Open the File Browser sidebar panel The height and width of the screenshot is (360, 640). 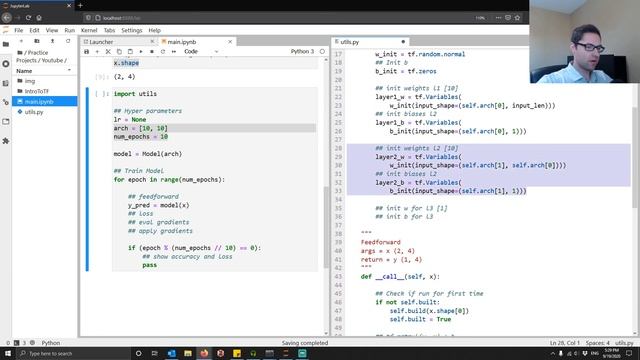[x=6, y=44]
